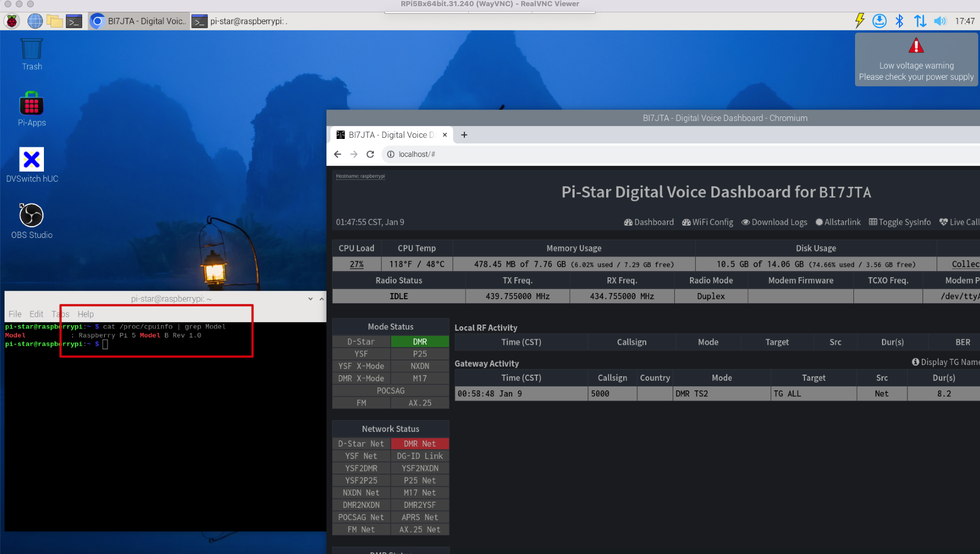The image size is (980, 554).
Task: Click Toggle SysInfo link
Action: (900, 222)
